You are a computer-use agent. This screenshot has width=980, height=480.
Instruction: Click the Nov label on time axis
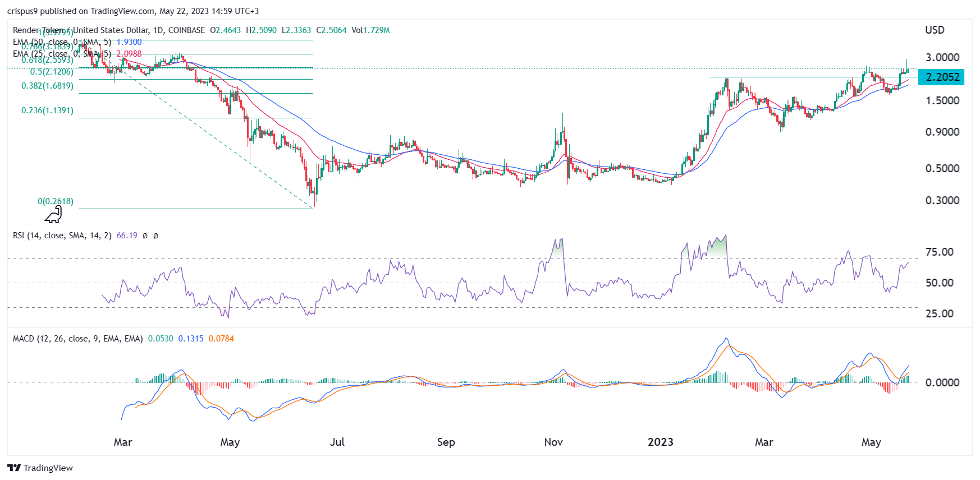pyautogui.click(x=553, y=442)
